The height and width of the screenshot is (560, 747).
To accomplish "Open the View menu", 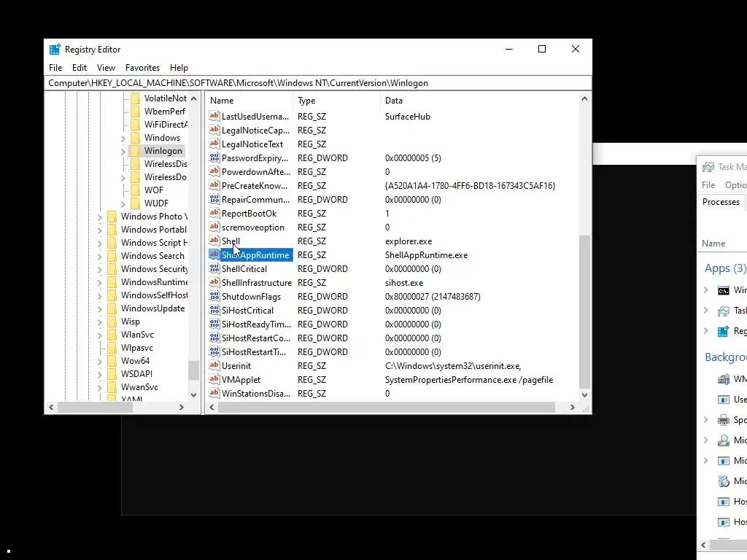I will pos(106,68).
